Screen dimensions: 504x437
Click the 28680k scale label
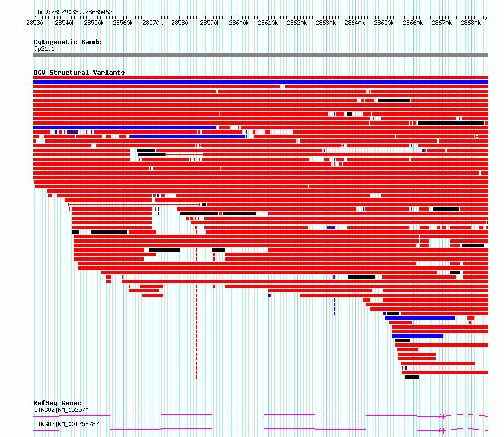click(x=471, y=23)
